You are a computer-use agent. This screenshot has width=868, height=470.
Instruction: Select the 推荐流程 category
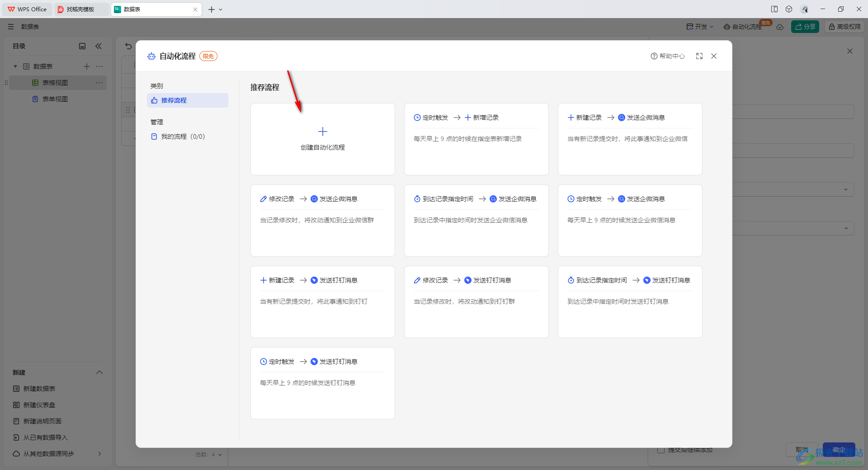(188, 100)
